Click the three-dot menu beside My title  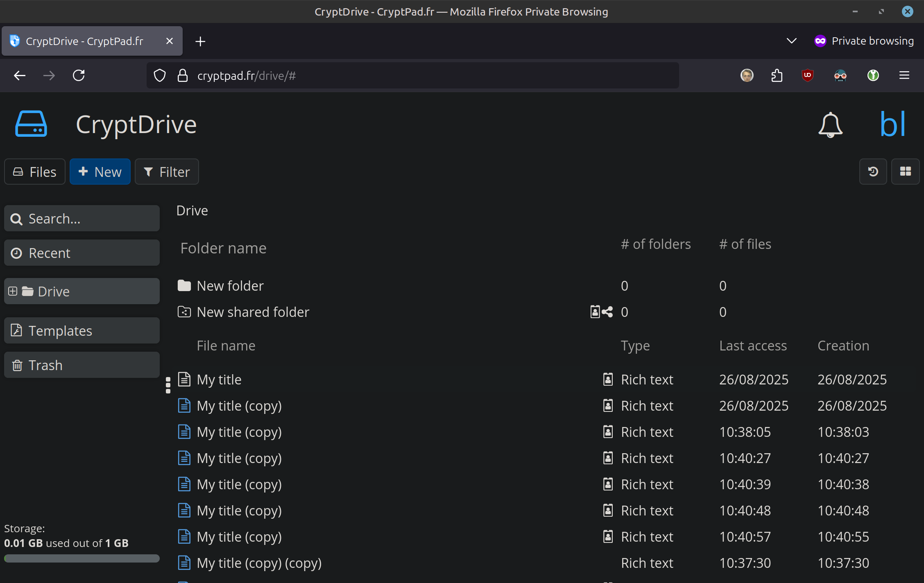click(168, 385)
